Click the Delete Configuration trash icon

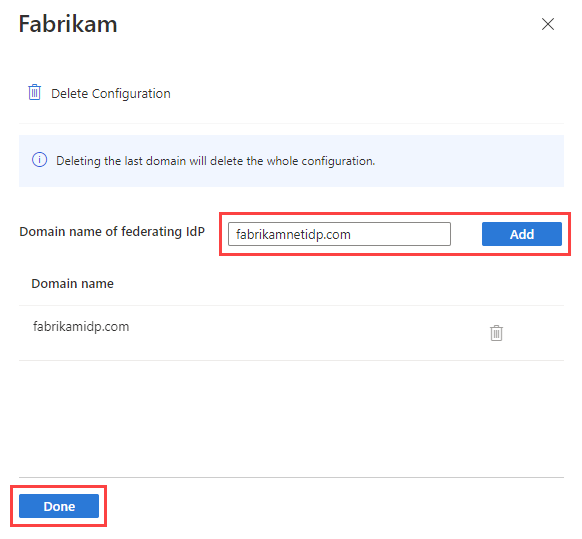point(35,92)
